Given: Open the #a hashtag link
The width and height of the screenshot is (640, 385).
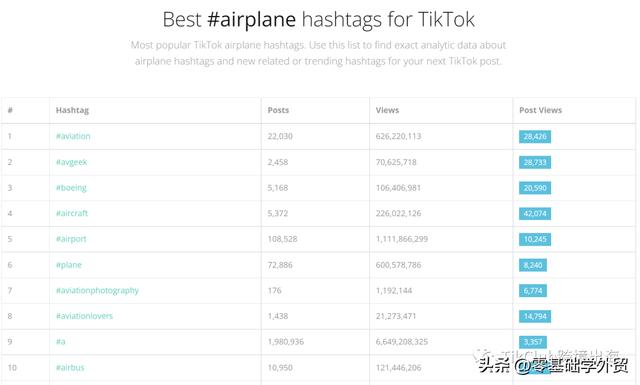Looking at the screenshot, I should pos(60,342).
